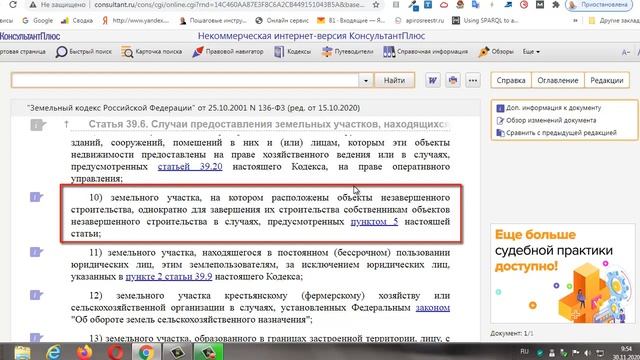This screenshot has height=360, width=640.
Task: Click the info flag icon beside paragraph 10
Action: 36,197
